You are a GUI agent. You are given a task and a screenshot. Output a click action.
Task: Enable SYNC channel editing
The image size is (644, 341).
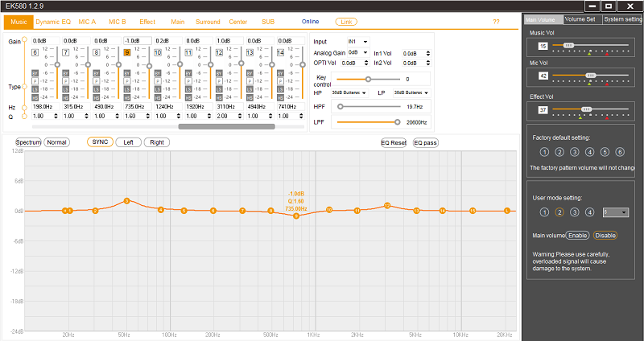(100, 142)
